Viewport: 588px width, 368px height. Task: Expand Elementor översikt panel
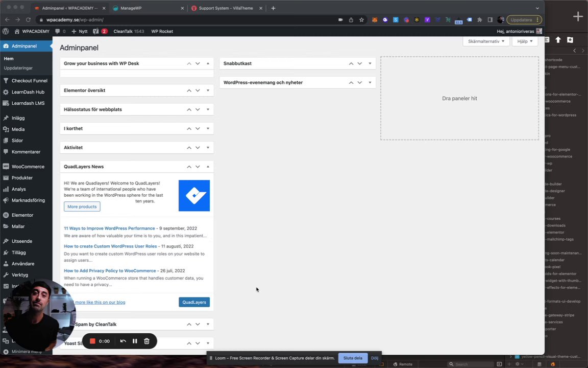coord(208,90)
